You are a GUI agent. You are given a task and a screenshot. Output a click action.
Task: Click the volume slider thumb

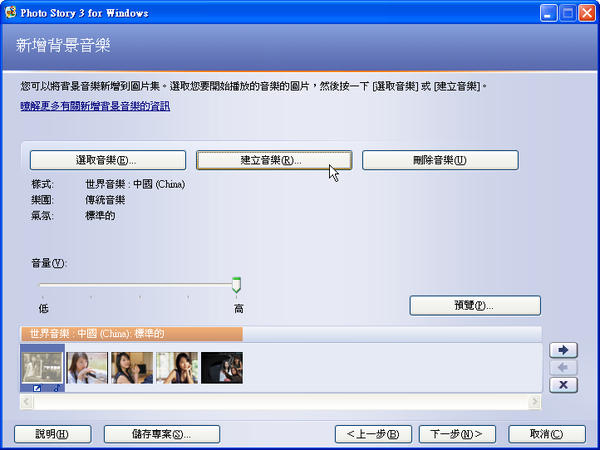[236, 285]
